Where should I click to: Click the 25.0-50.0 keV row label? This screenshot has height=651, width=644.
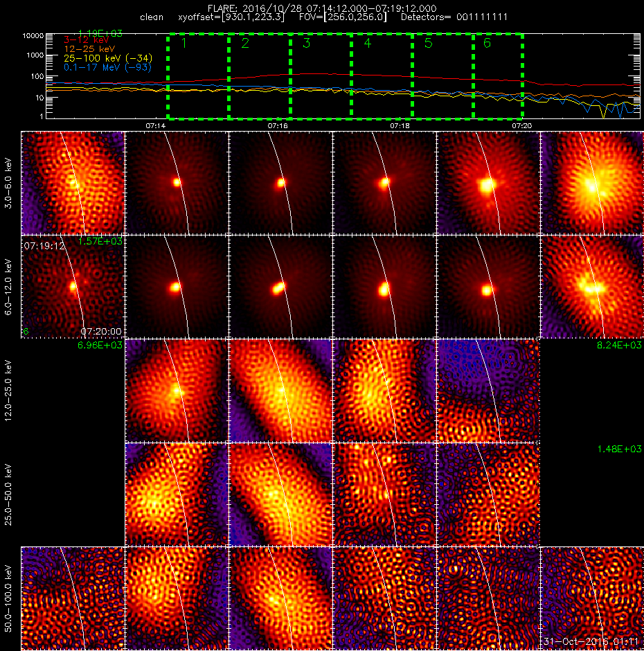[8, 494]
